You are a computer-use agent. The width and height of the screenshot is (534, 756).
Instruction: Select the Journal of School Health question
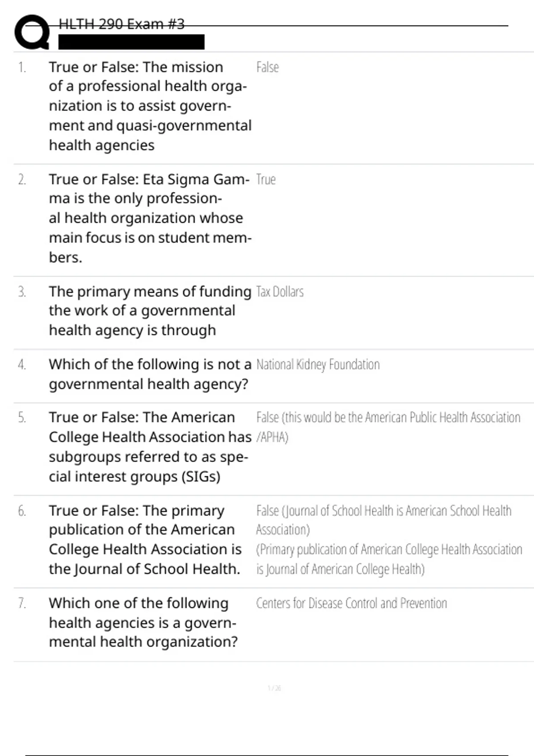tap(145, 539)
